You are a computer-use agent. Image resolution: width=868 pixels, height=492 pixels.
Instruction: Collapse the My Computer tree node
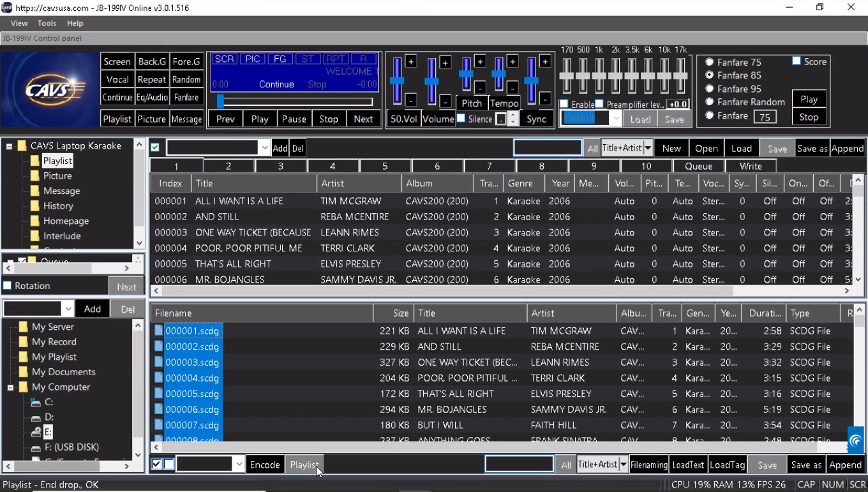[11, 387]
